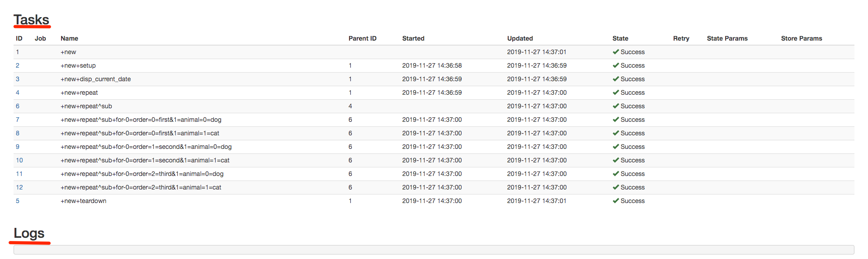Click the Success checkmark in task 12's row
The image size is (868, 259).
pos(616,187)
